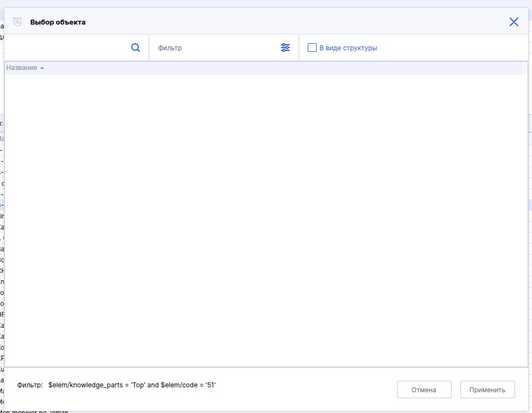Click the object selection dialog icon

click(x=17, y=22)
